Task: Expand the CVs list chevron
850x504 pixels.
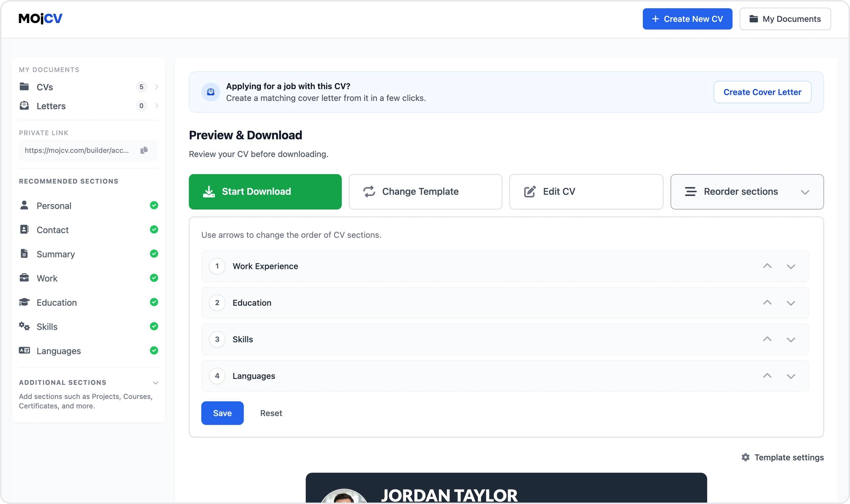Action: click(157, 87)
